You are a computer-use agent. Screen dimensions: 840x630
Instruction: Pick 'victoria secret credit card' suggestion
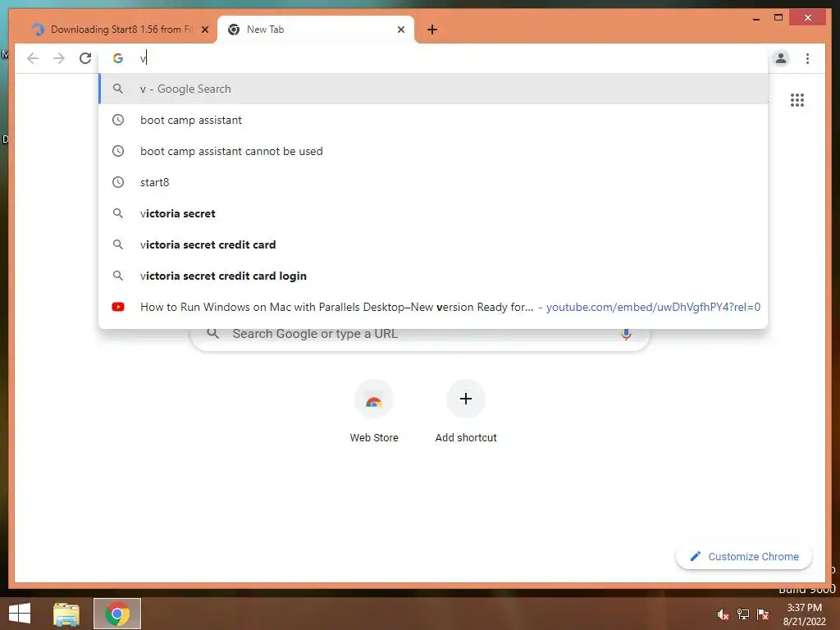click(x=433, y=244)
